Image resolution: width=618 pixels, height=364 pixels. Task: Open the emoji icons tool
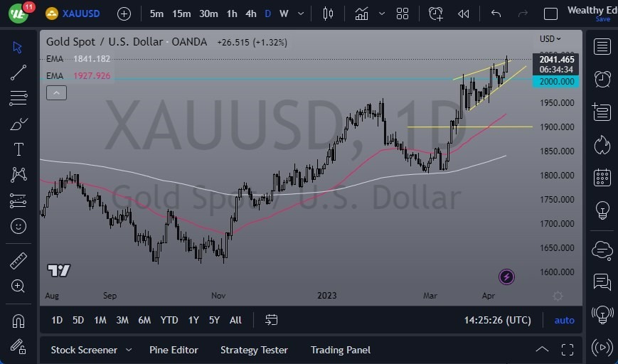pos(18,226)
